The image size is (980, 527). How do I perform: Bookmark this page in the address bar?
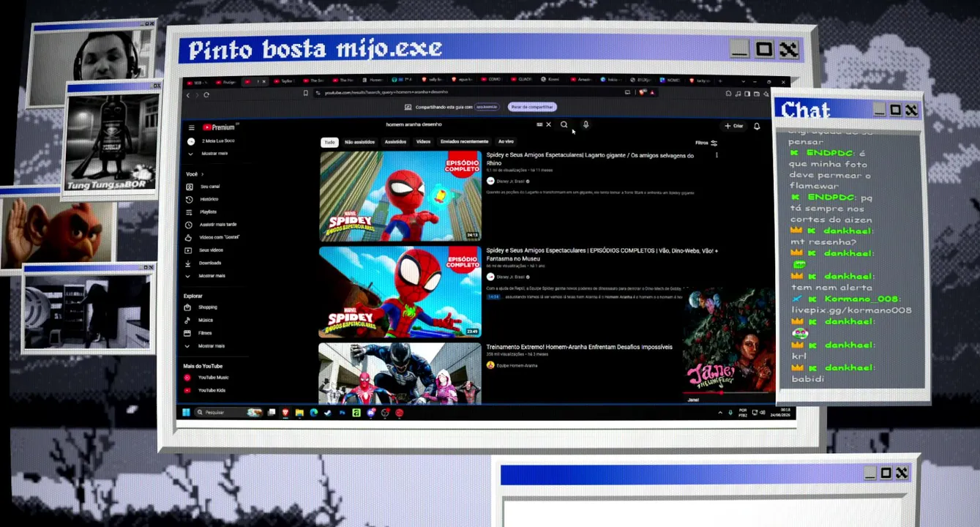point(306,93)
